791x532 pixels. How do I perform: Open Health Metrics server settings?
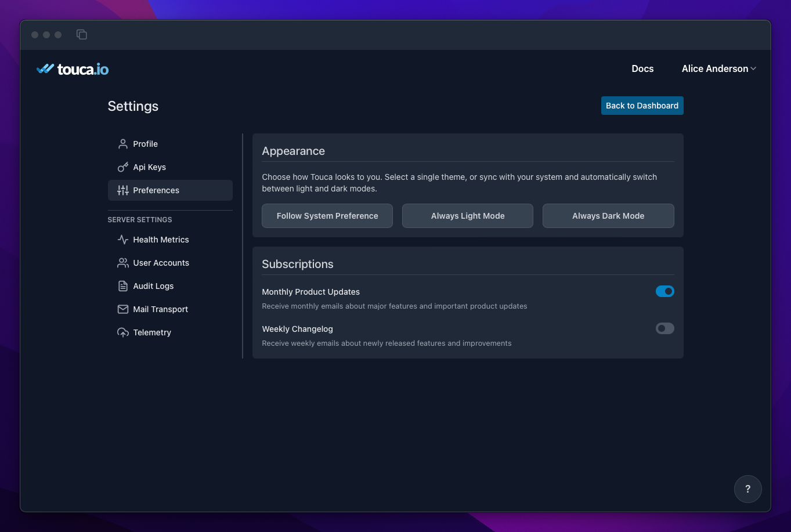coord(170,240)
